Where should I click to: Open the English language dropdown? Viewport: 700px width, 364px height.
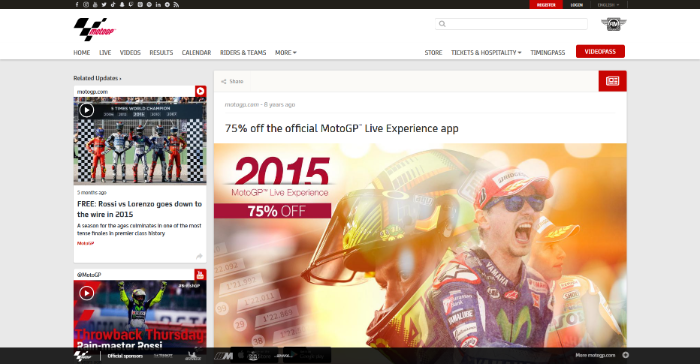coord(608,5)
